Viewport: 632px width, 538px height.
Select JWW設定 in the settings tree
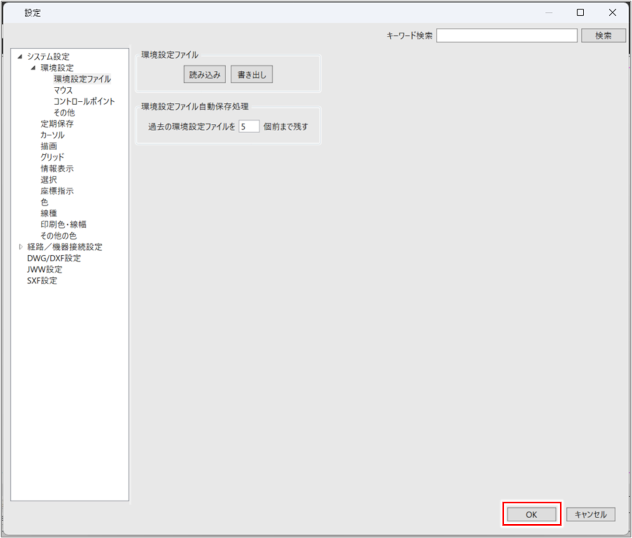tap(44, 269)
